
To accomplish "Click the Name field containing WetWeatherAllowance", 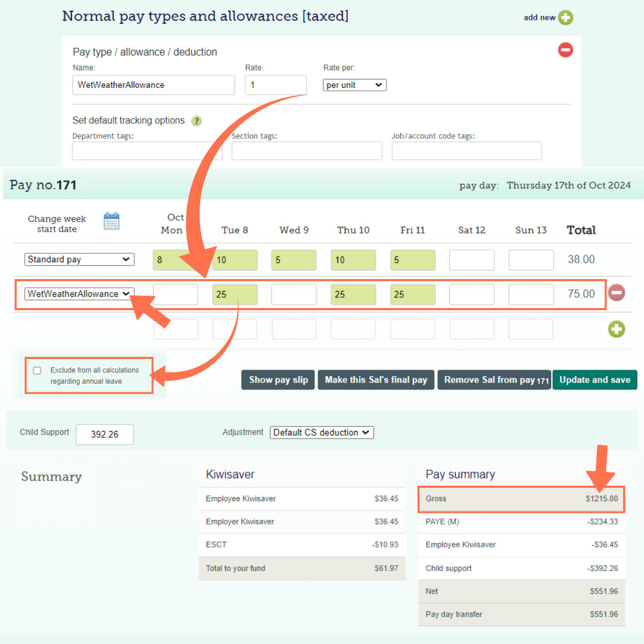I will 153,85.
